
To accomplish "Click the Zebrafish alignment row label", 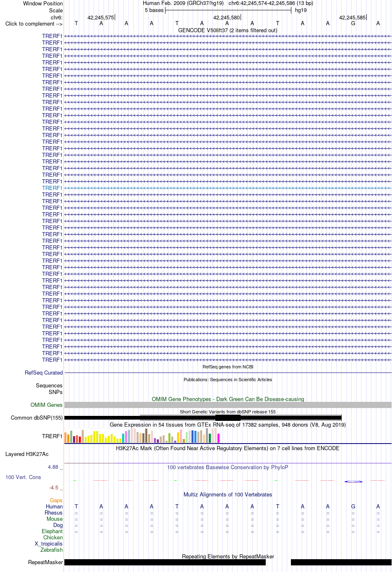I will pos(52,550).
